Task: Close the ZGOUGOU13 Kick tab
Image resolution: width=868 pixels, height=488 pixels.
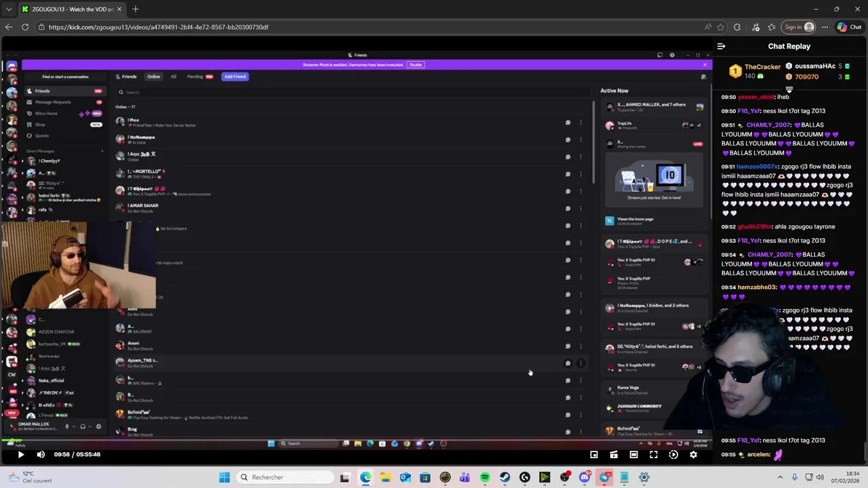Action: coord(119,9)
